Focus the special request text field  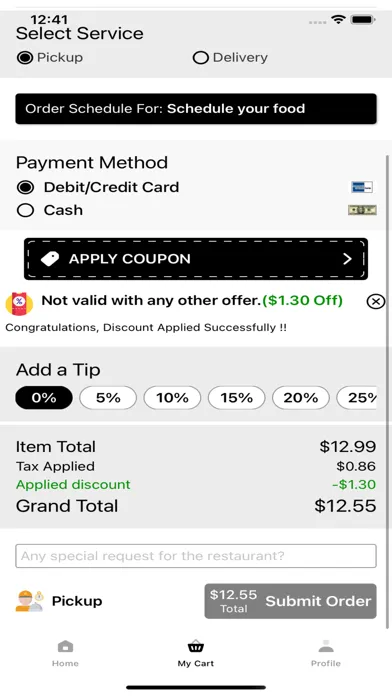(196, 556)
